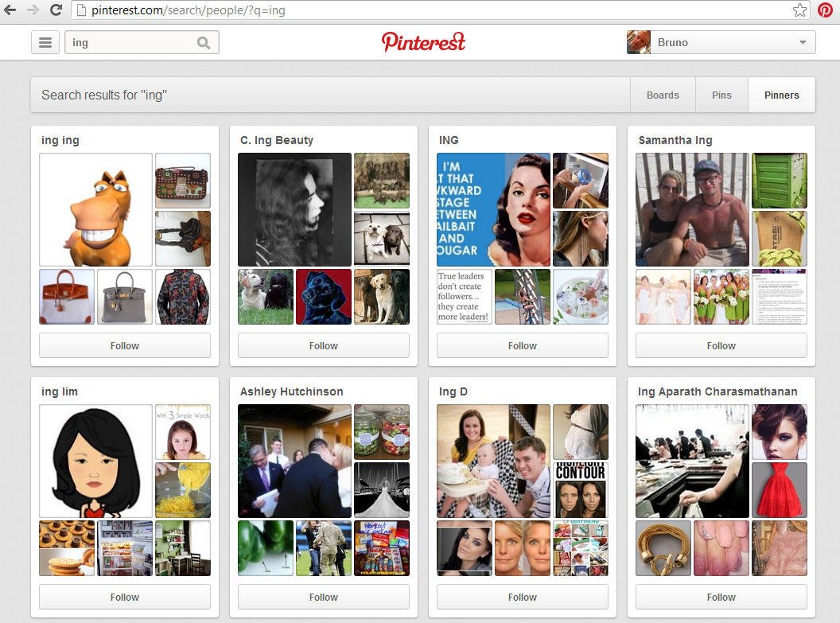Open the ING profile by clicking its name
This screenshot has width=840, height=623.
coord(449,140)
